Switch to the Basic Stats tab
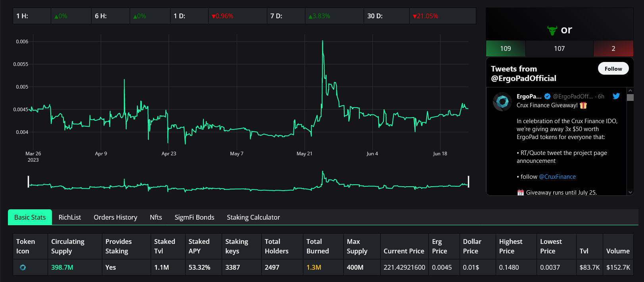 [x=30, y=217]
